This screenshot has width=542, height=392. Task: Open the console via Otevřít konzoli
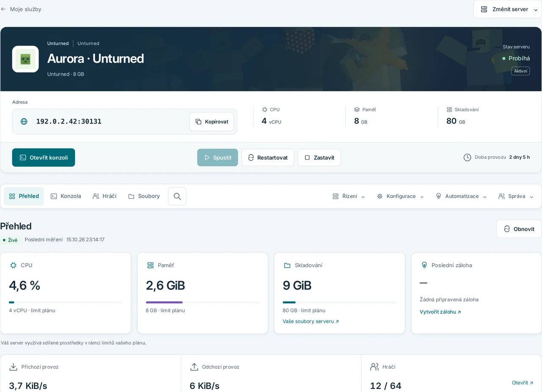point(44,157)
